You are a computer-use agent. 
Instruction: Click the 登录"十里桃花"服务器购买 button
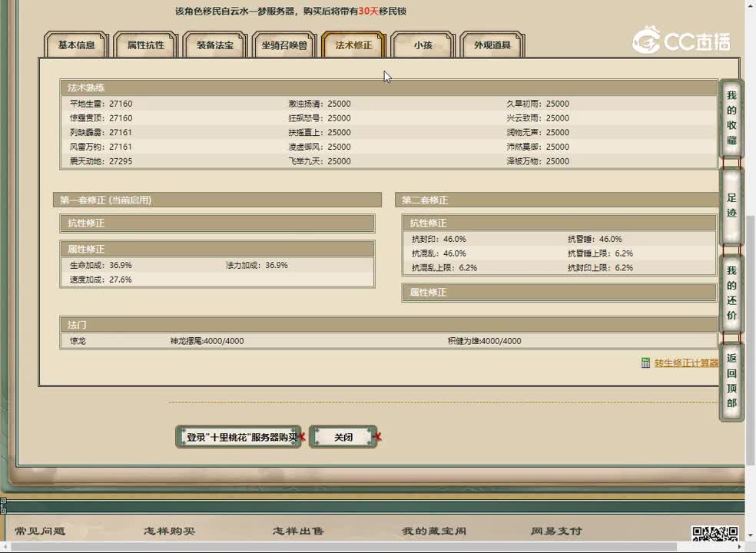point(239,437)
